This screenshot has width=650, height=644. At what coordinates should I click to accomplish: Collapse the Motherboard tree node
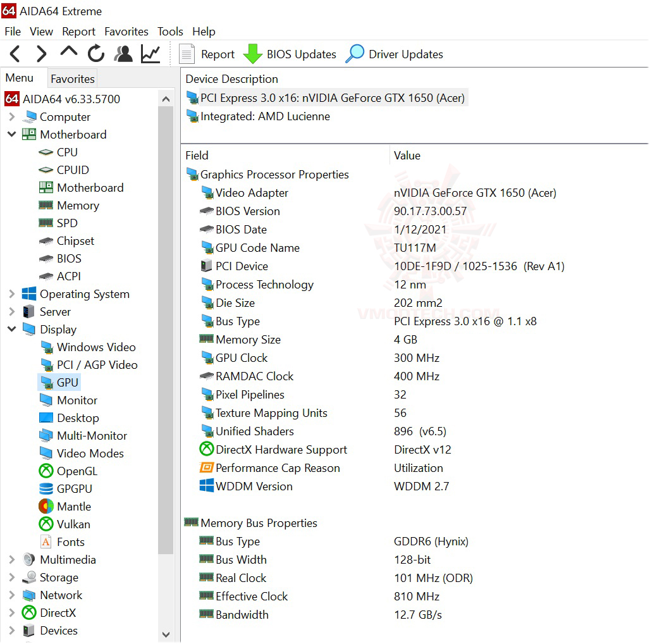coord(11,134)
